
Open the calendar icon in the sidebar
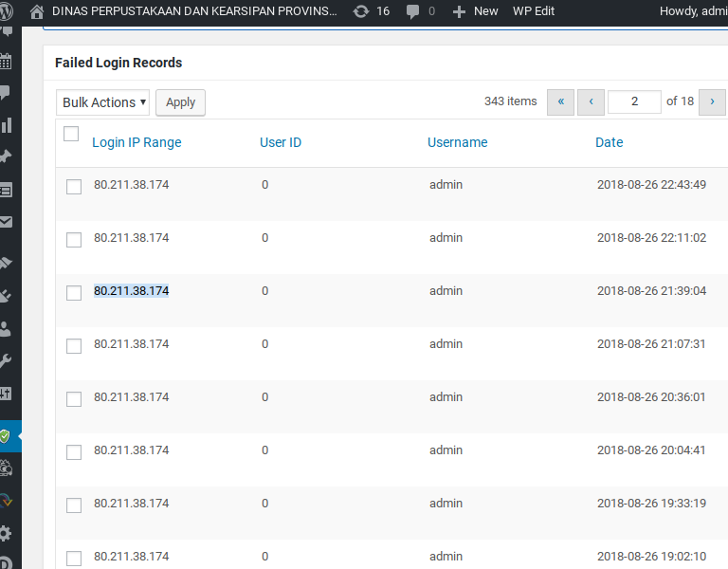click(6, 62)
